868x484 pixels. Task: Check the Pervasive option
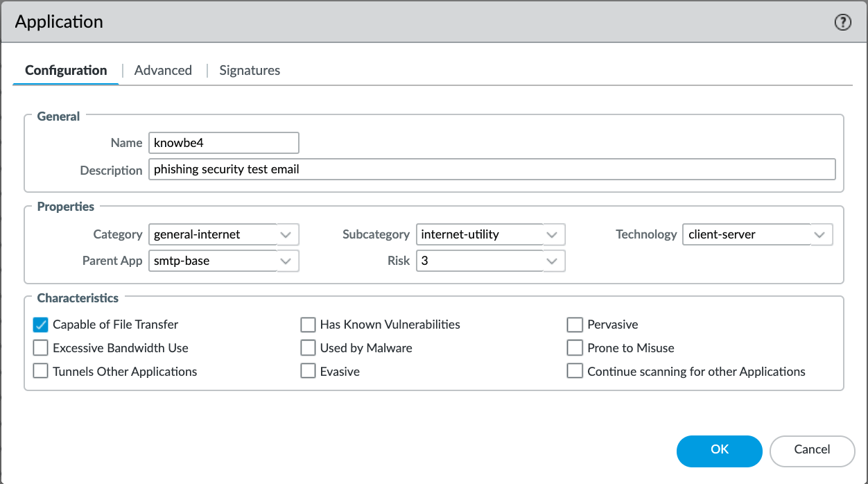(575, 325)
